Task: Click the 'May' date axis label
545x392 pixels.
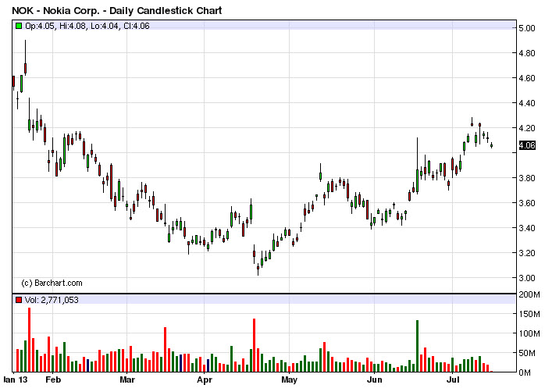Action: point(289,380)
